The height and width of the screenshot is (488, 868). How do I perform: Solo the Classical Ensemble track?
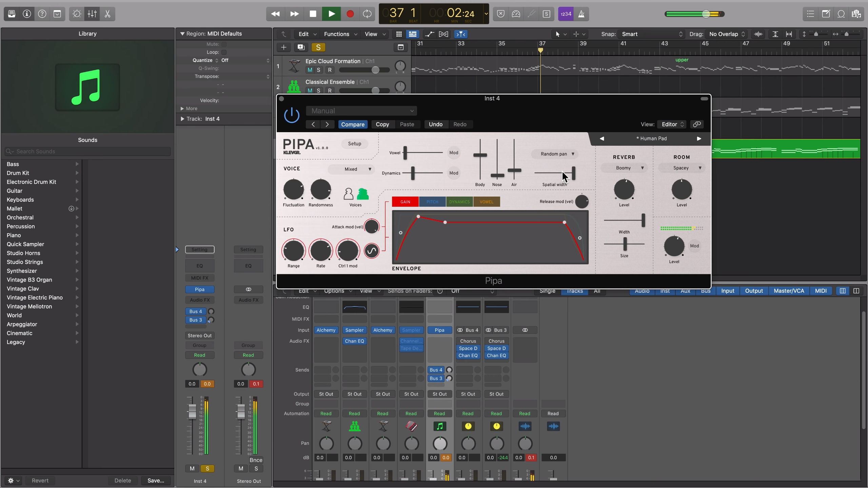[318, 90]
